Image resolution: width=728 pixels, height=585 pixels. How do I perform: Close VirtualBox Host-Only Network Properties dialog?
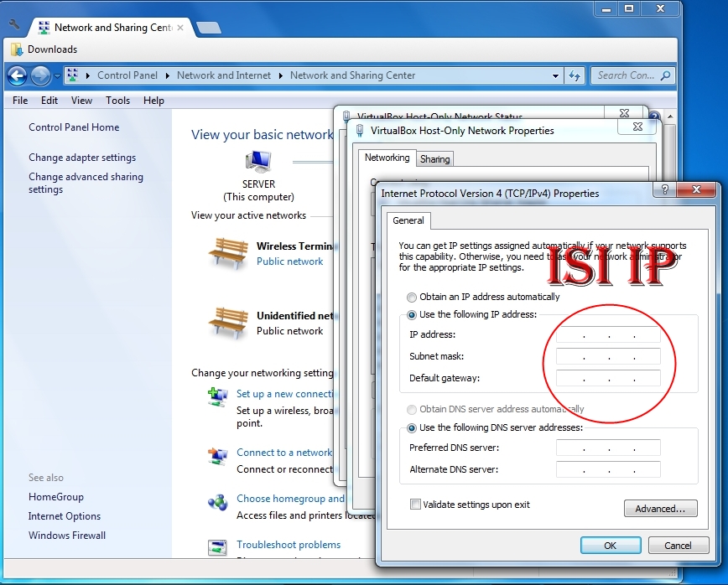637,127
